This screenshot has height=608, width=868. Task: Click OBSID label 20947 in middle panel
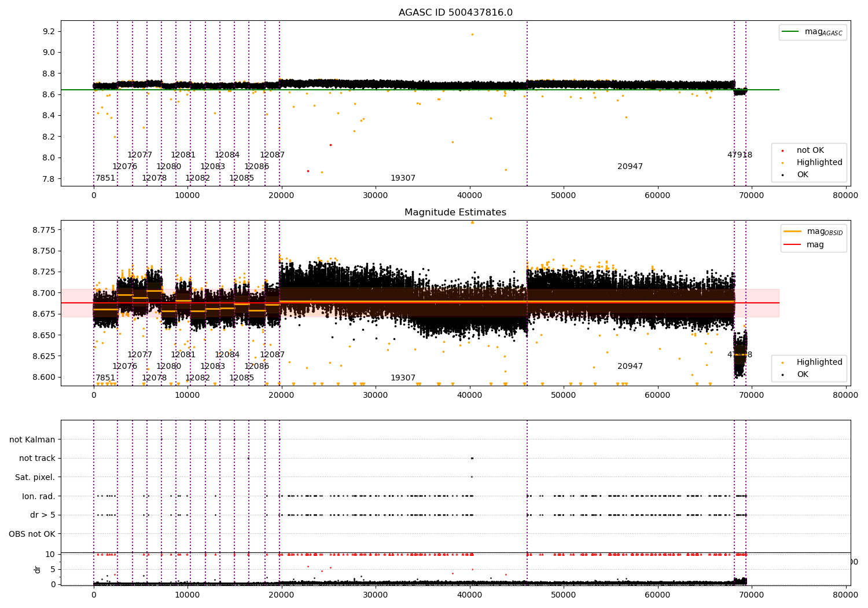pyautogui.click(x=630, y=367)
